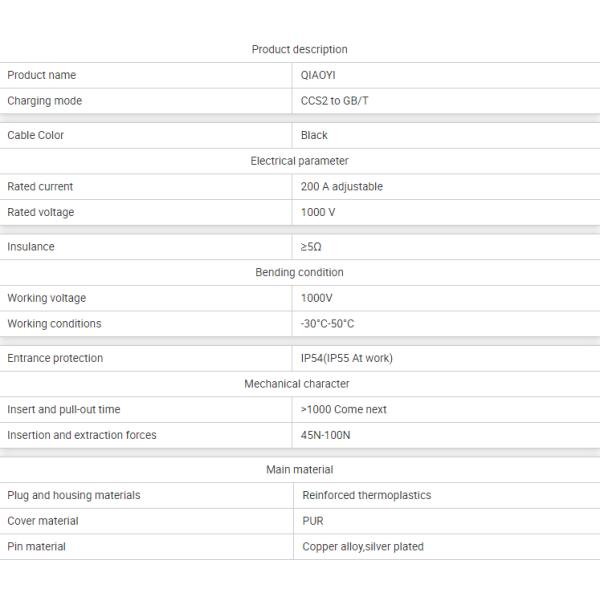Select the Rated voltage label

coord(40,212)
